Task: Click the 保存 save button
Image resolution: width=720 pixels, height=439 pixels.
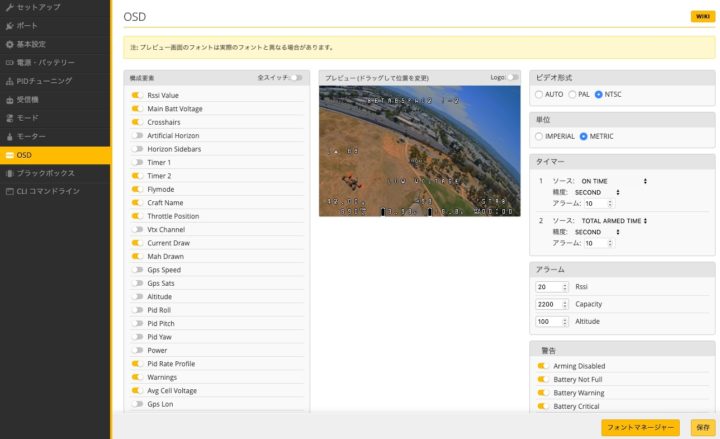Action: tap(702, 427)
